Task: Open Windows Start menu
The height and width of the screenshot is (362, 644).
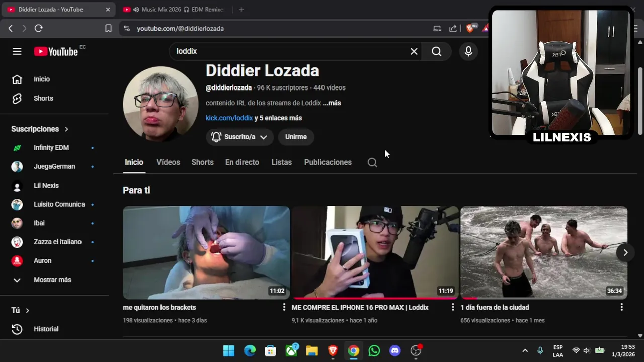Action: click(229, 351)
